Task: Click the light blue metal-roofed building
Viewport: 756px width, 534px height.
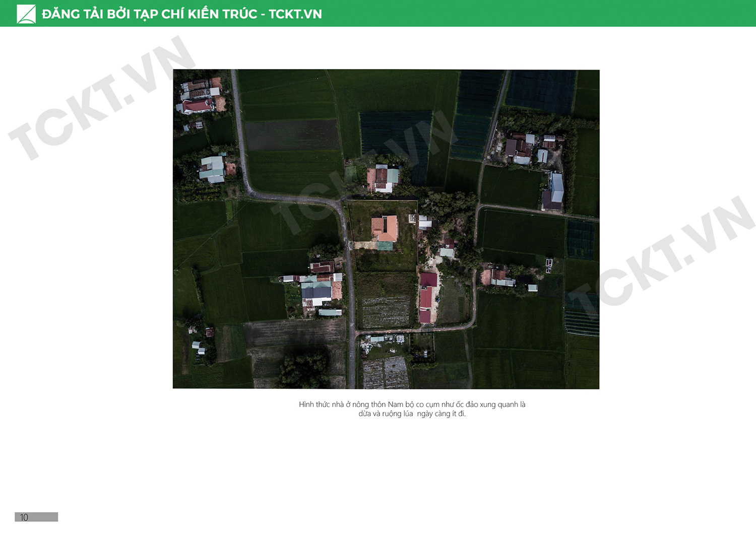Action: pyautogui.click(x=556, y=187)
